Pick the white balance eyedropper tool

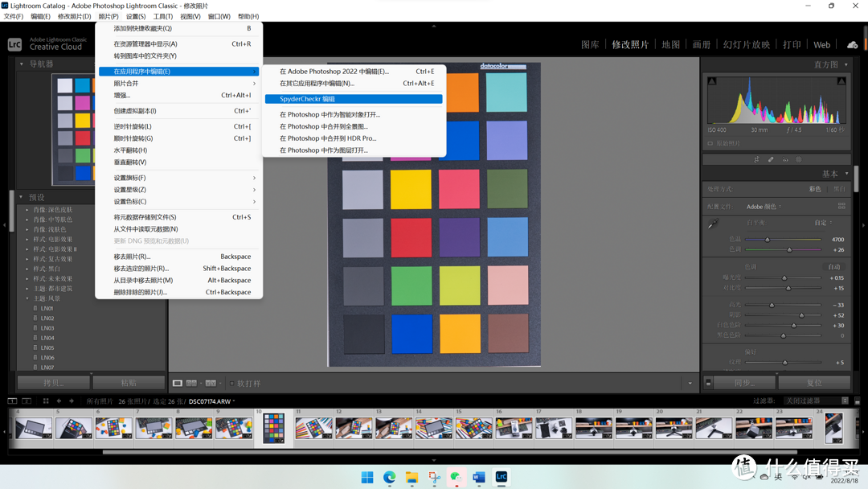(x=713, y=224)
